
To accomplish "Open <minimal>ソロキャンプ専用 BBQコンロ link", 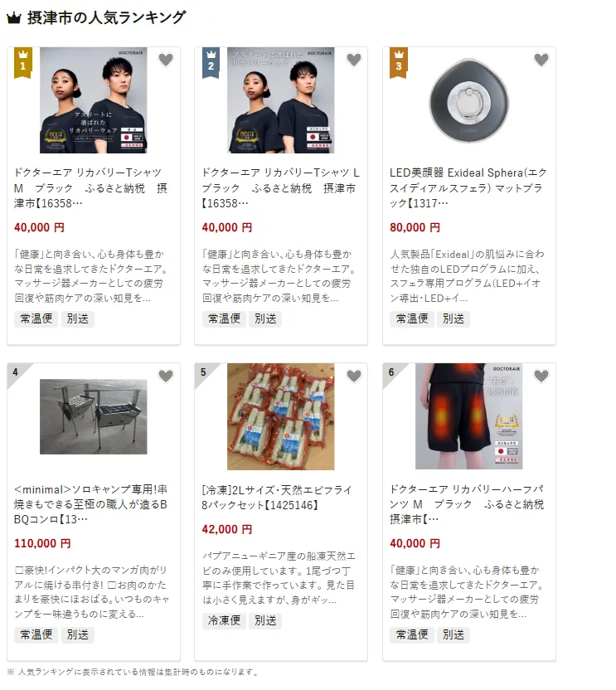I will click(90, 504).
